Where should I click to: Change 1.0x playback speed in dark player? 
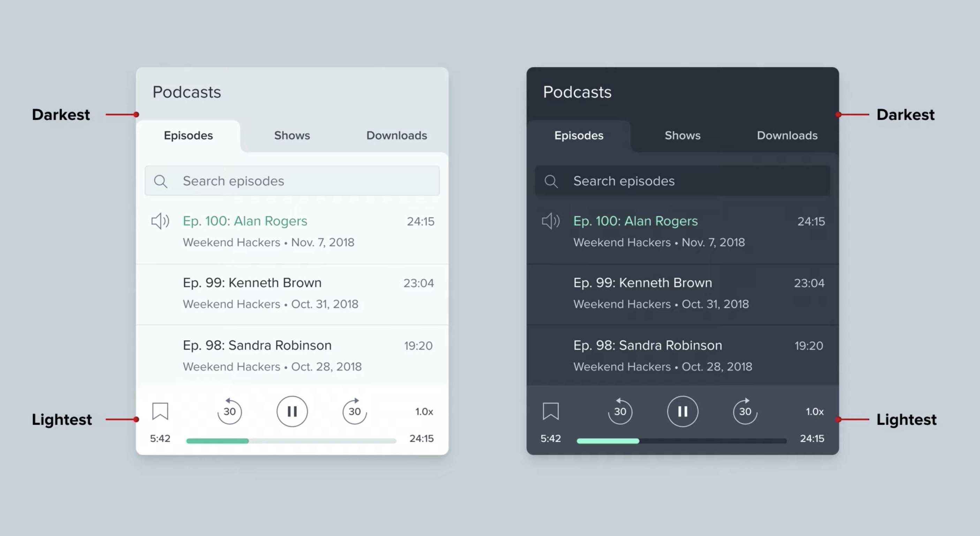tap(814, 411)
